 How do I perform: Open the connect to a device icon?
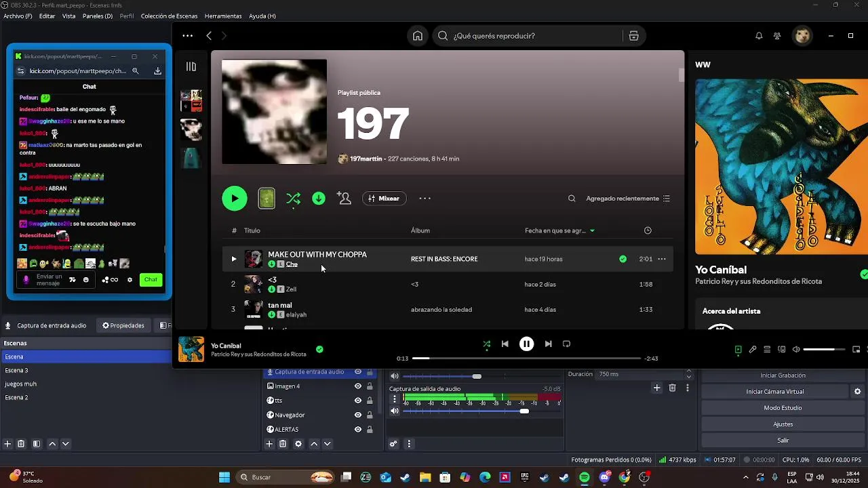coord(782,350)
